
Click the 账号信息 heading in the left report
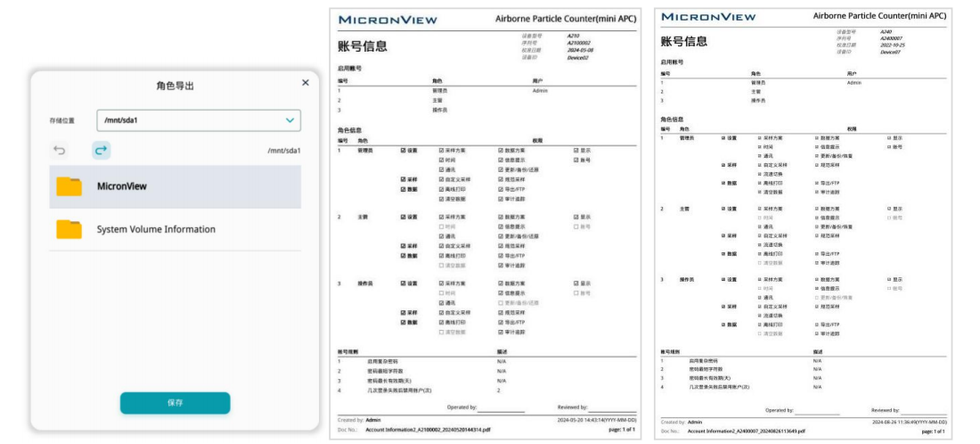[363, 46]
